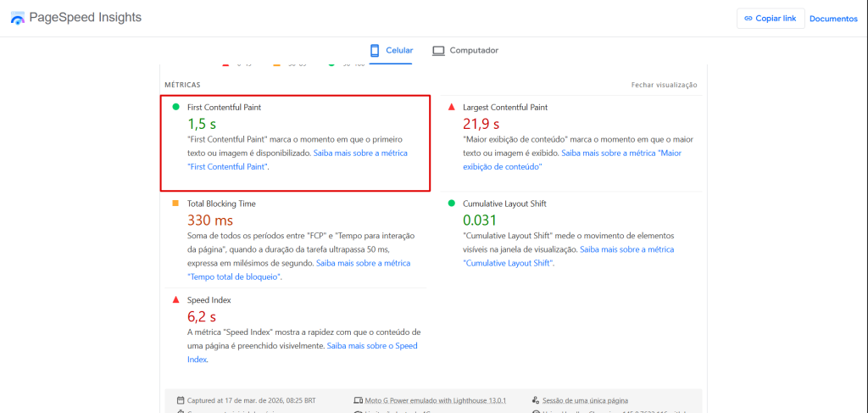Click the laptop icon beside Computador
Screen dimensions: 868x413
pos(438,50)
